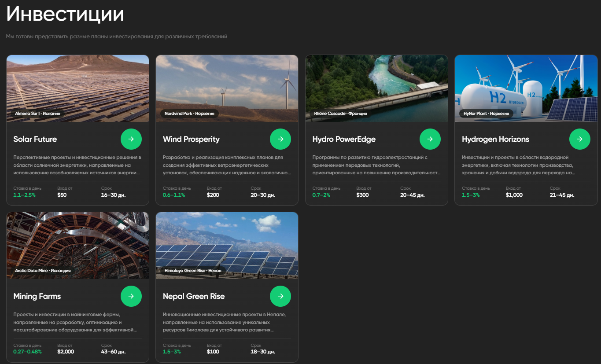Click the Almeria Sur I · Испания location tag
This screenshot has height=364, width=601.
pos(38,114)
